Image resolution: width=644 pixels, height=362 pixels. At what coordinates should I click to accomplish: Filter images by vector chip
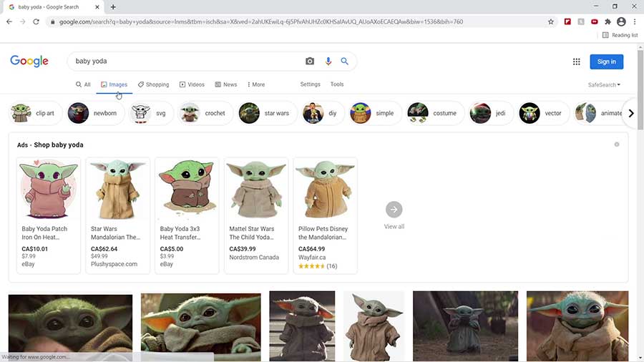543,113
